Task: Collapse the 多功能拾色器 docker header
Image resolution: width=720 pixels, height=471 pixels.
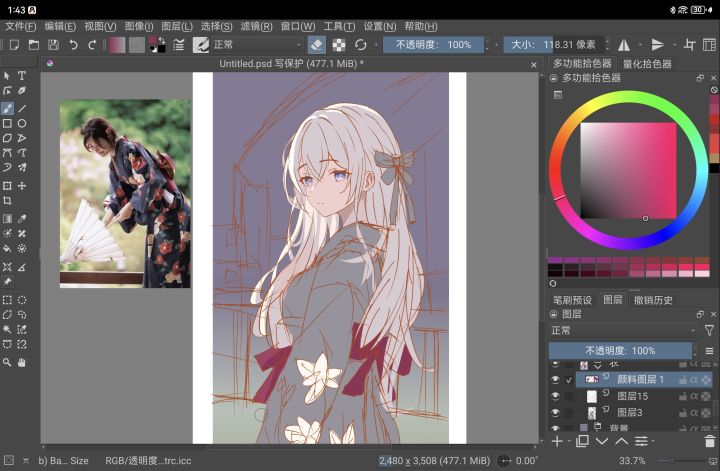Action: click(x=554, y=78)
